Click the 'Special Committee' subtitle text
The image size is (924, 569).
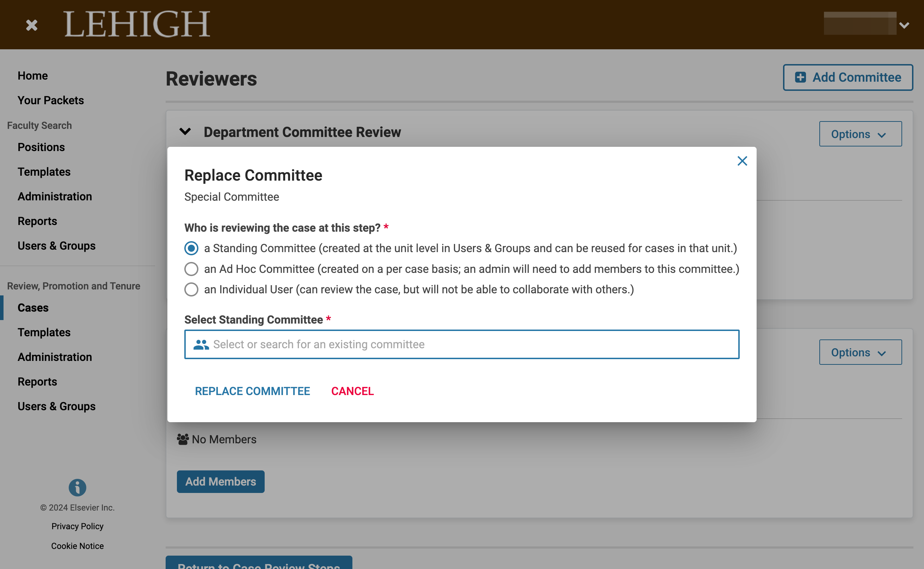pyautogui.click(x=232, y=197)
